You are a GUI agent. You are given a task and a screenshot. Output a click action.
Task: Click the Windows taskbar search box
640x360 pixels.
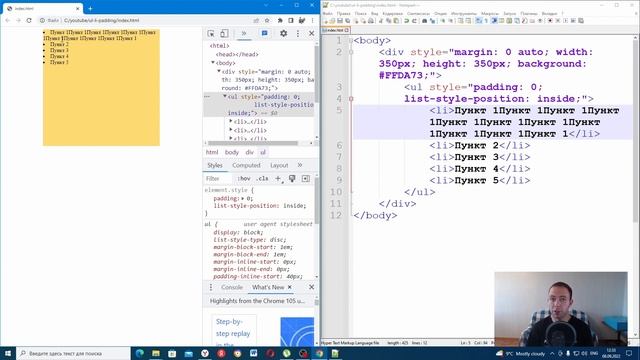(73, 353)
